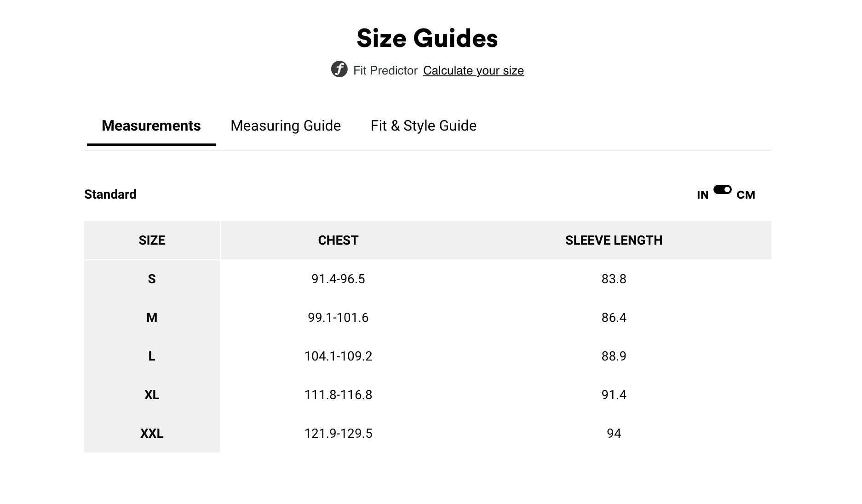Select the XL size row label
This screenshot has width=862, height=504.
(152, 395)
